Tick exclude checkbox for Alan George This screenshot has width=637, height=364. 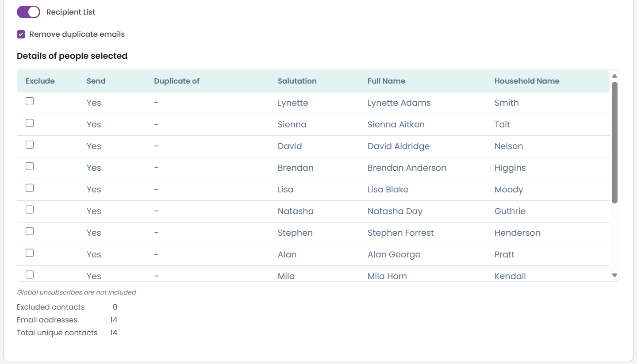[x=30, y=253]
